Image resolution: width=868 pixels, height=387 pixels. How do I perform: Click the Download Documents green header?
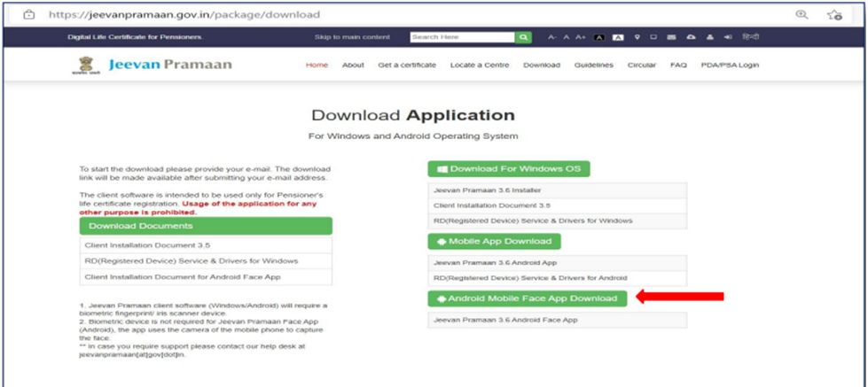[206, 226]
